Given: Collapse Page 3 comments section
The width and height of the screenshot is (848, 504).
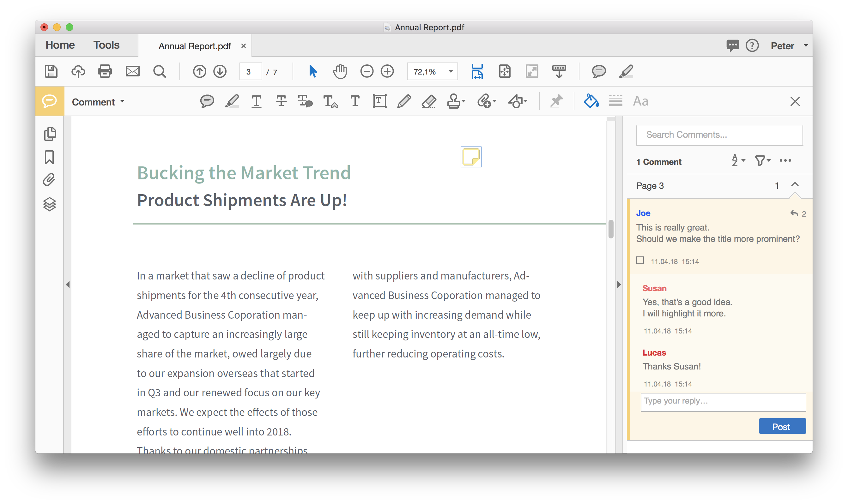Looking at the screenshot, I should tap(796, 185).
